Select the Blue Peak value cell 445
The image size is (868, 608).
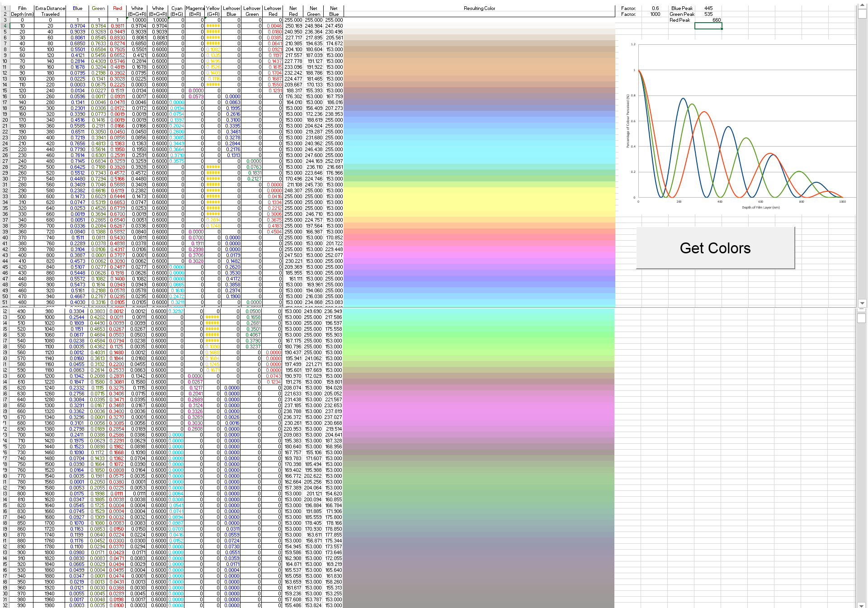pyautogui.click(x=708, y=8)
